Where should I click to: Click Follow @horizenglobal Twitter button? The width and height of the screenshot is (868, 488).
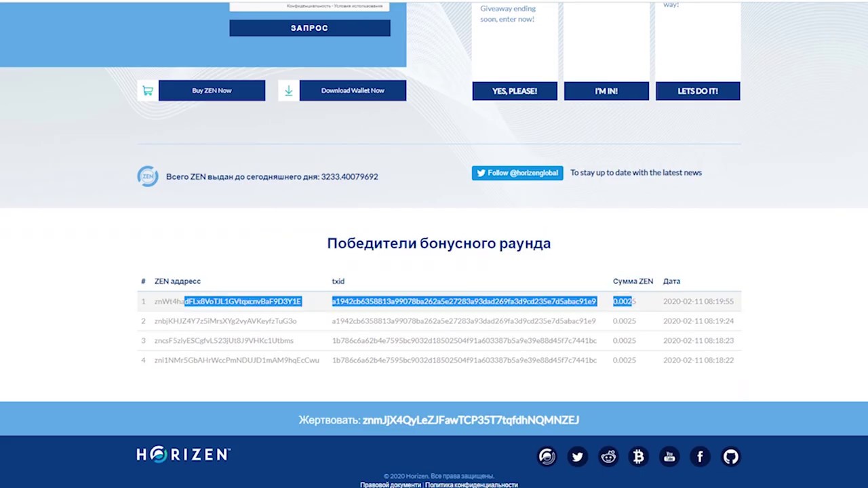click(x=517, y=173)
